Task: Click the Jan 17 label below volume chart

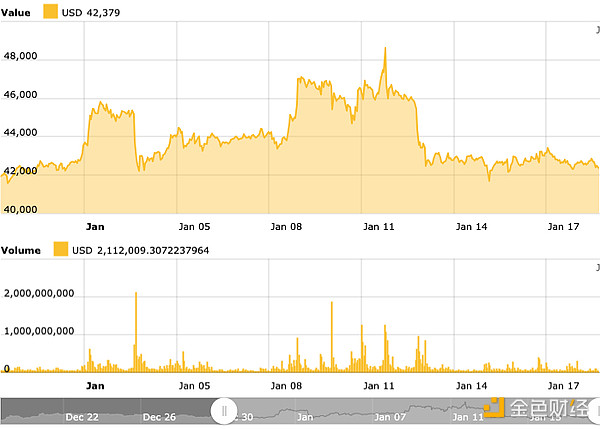Action: pos(563,385)
